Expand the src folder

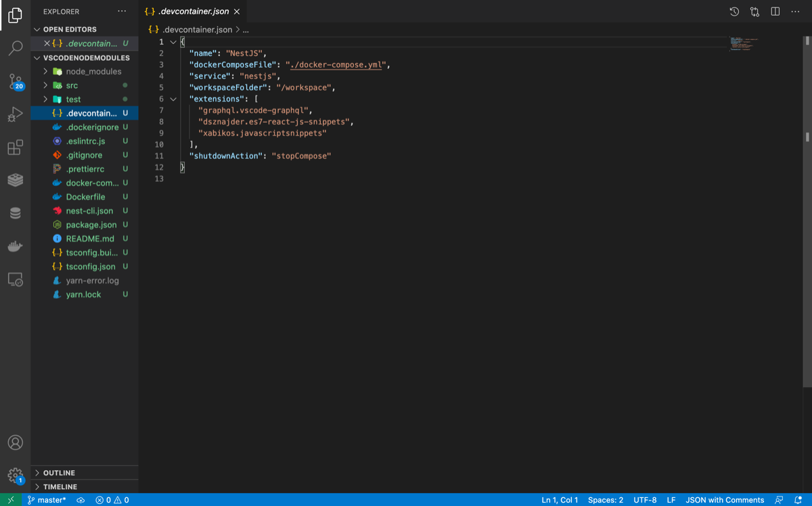[x=85, y=85]
